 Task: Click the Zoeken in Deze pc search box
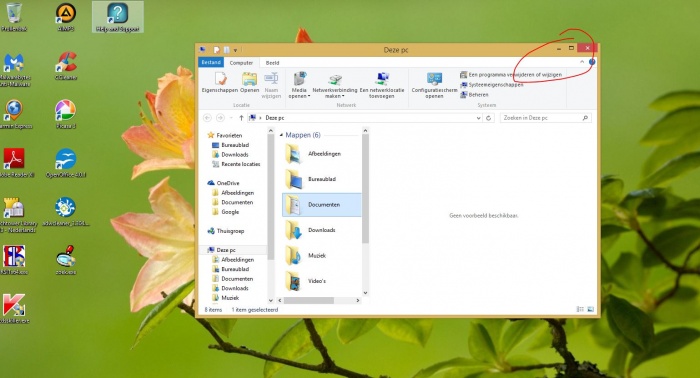coord(546,118)
